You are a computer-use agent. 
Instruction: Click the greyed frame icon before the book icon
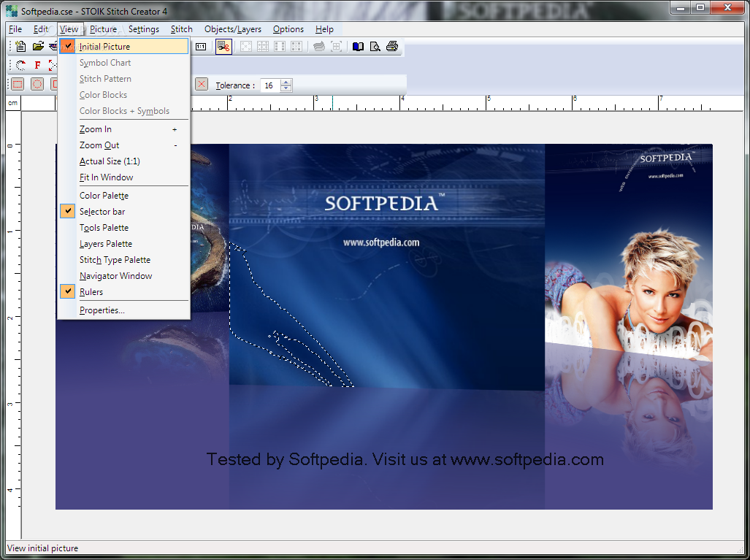point(336,47)
